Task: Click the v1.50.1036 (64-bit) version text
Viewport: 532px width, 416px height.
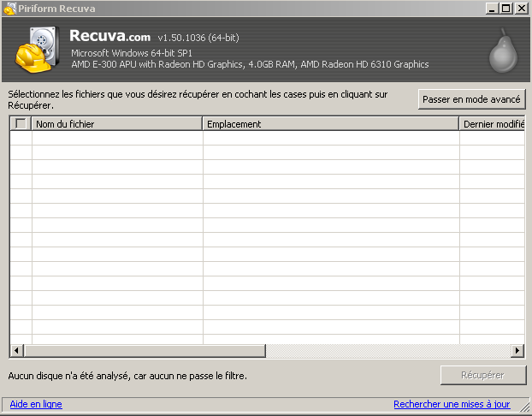Action: (x=198, y=38)
